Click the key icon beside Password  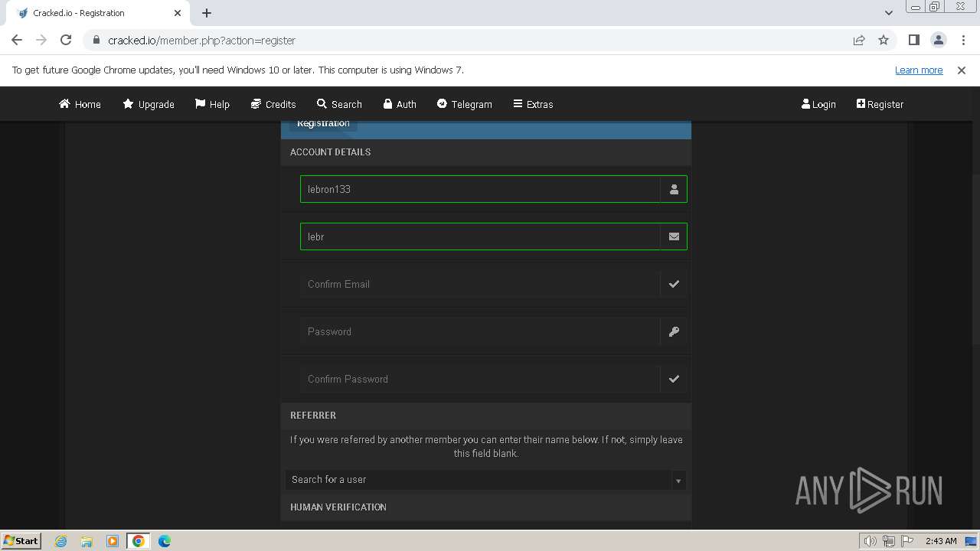pos(674,331)
